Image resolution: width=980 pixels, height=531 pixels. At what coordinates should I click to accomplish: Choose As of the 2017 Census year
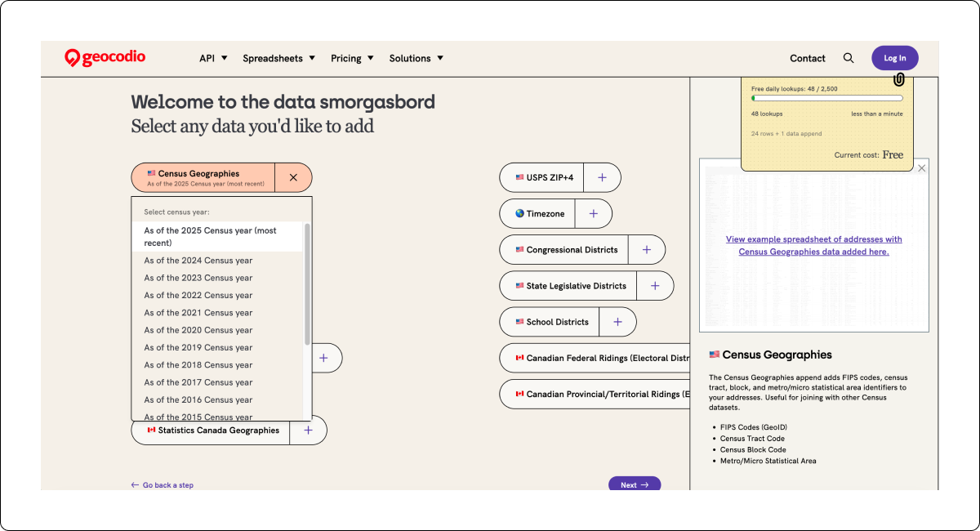click(217, 382)
